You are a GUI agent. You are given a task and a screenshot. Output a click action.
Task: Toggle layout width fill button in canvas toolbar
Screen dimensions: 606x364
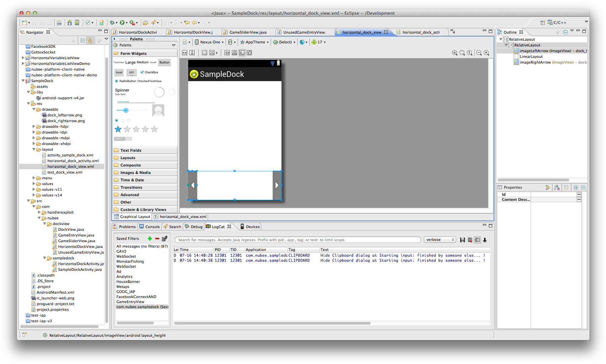pos(184,53)
